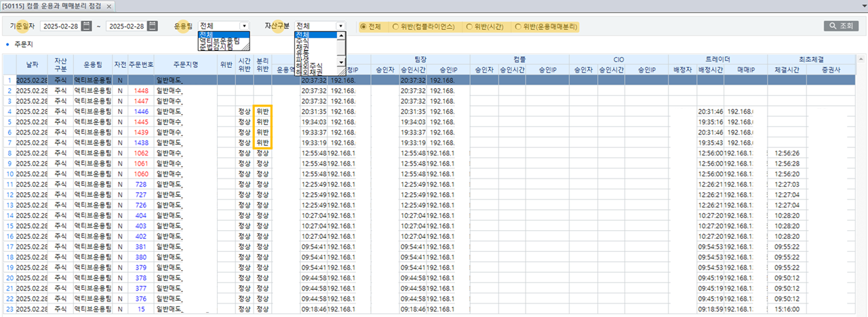Viewport: 868px width, 317px height.
Task: Click 분리위반 cell 위반 in order 1446 row
Action: (x=263, y=111)
